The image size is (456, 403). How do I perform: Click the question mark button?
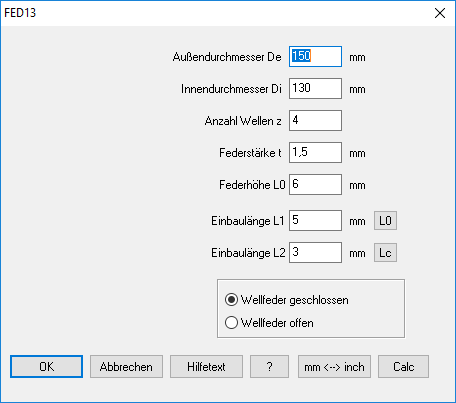click(x=269, y=367)
